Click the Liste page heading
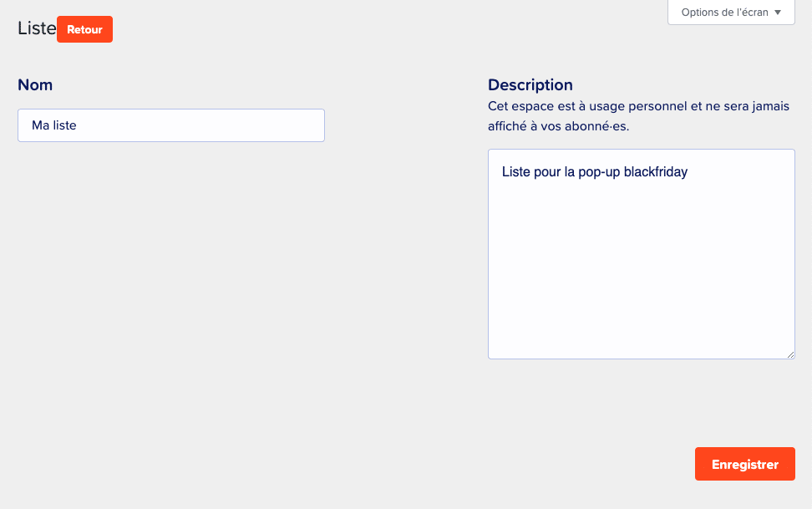812x509 pixels. [x=37, y=28]
